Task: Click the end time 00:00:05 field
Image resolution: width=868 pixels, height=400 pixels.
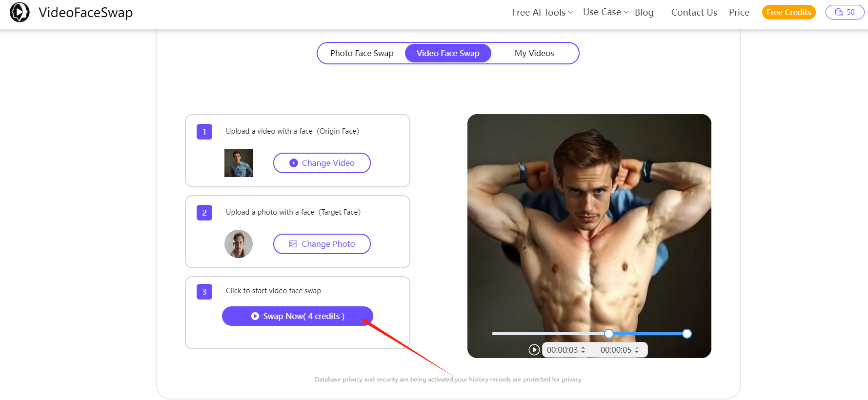Action: pos(616,350)
